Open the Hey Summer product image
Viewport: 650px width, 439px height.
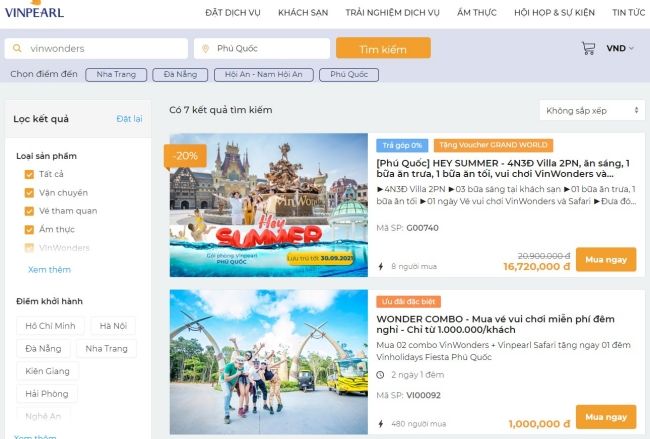point(269,205)
